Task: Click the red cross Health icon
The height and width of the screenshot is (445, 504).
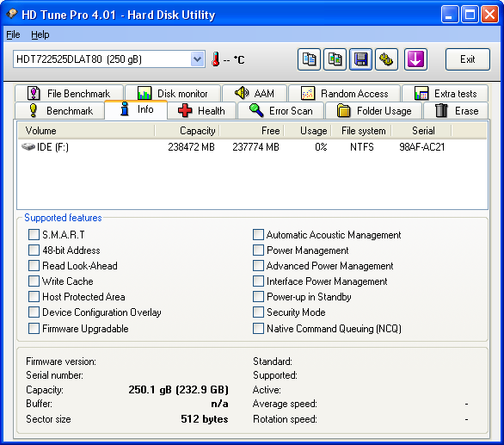Action: coord(185,111)
